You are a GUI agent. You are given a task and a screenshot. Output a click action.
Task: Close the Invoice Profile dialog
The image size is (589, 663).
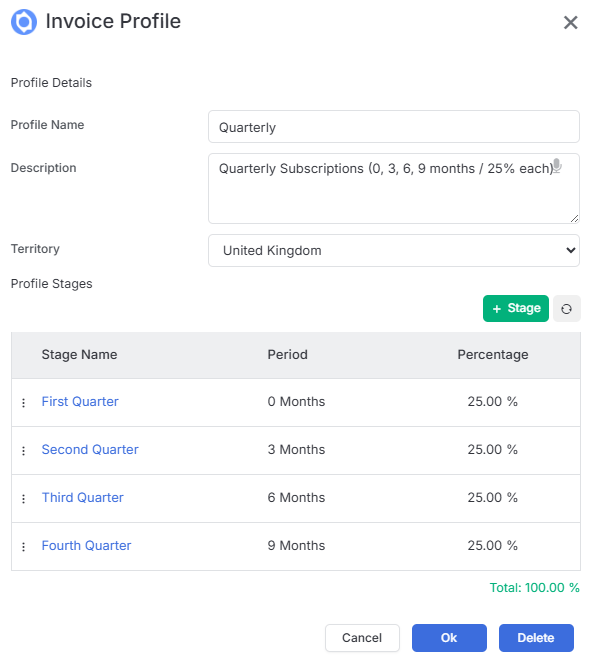click(570, 22)
